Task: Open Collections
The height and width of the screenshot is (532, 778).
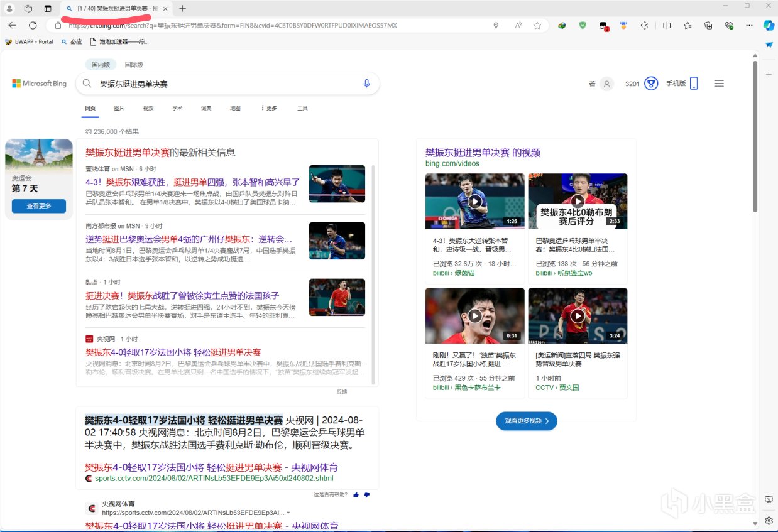Action: point(708,26)
